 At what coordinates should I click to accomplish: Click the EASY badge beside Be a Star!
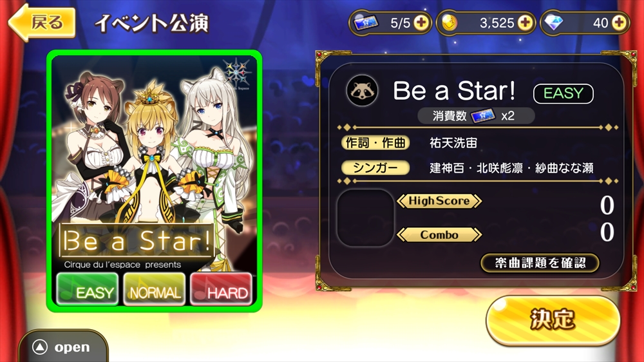(x=563, y=93)
